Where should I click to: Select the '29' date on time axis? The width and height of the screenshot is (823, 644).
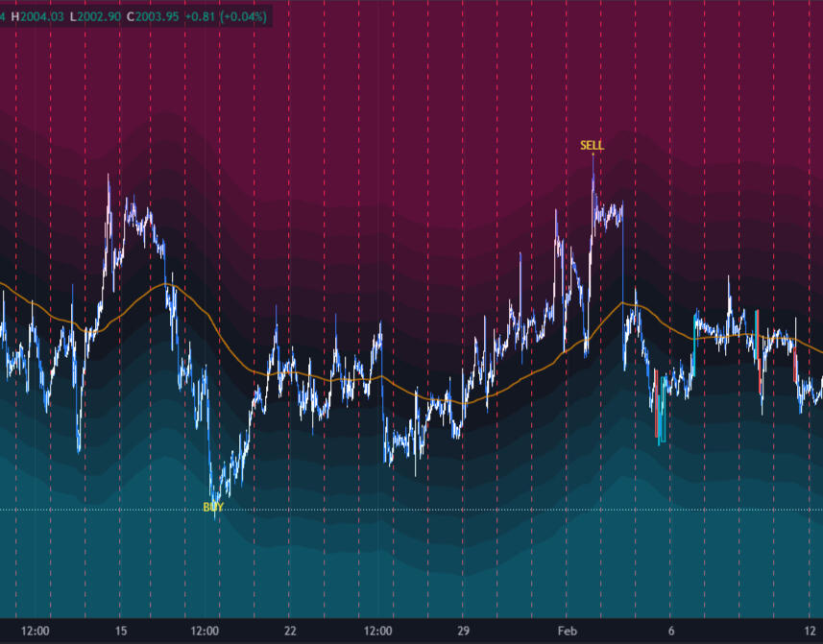pyautogui.click(x=462, y=631)
